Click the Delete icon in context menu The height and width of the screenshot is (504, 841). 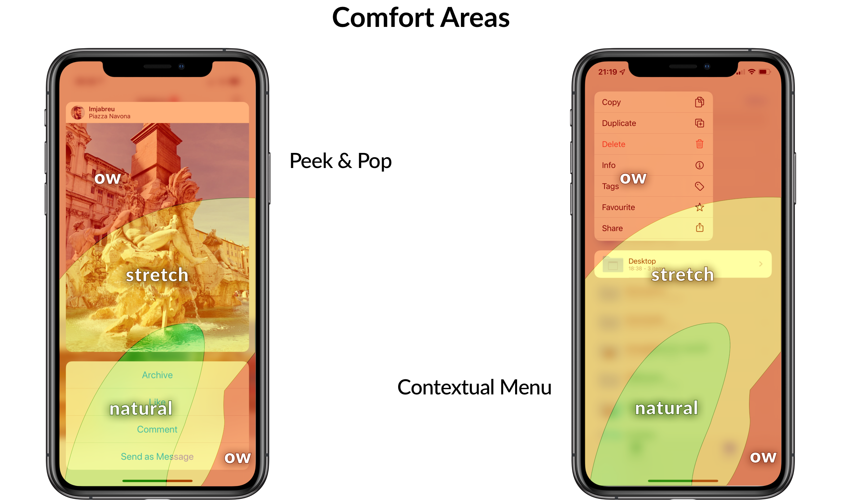[699, 144]
